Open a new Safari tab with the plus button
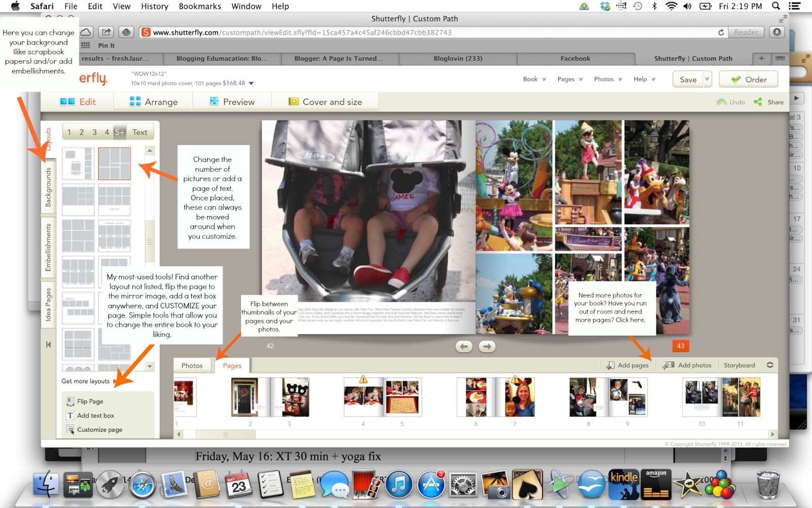812x508 pixels. (761, 58)
